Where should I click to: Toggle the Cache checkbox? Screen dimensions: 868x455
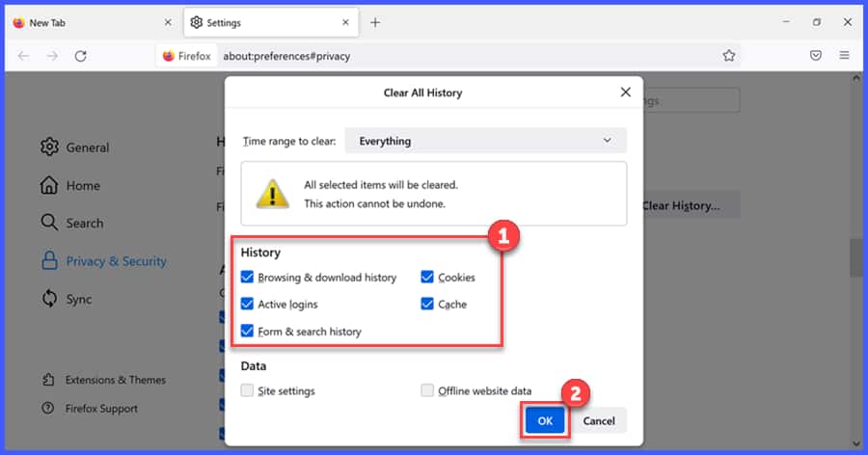[x=427, y=305]
